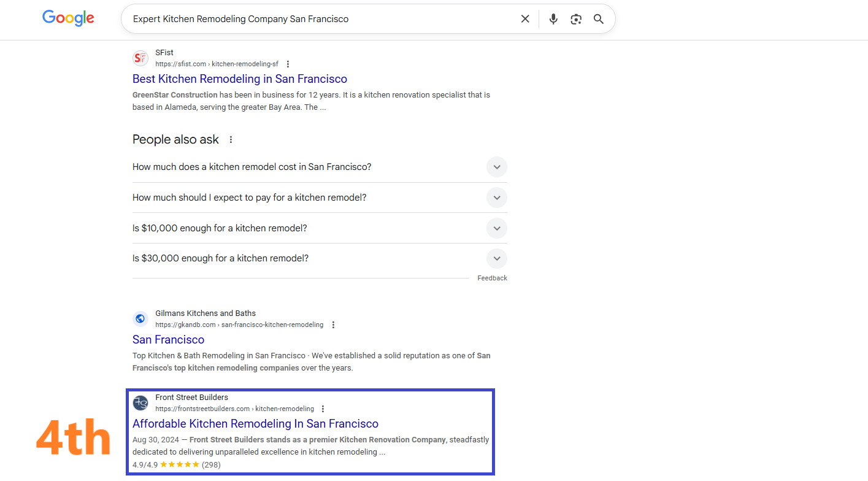The image size is (868, 481).
Task: Click gkandb.com san-francisco-kitchen-remodeling URL
Action: pyautogui.click(x=239, y=325)
